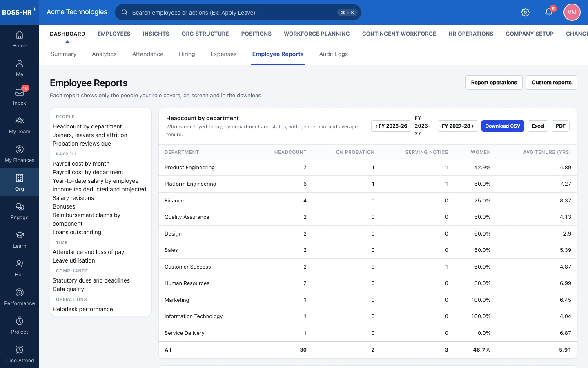The width and height of the screenshot is (588, 368).
Task: Open the ORG STRUCTURE menu
Action: [x=205, y=34]
